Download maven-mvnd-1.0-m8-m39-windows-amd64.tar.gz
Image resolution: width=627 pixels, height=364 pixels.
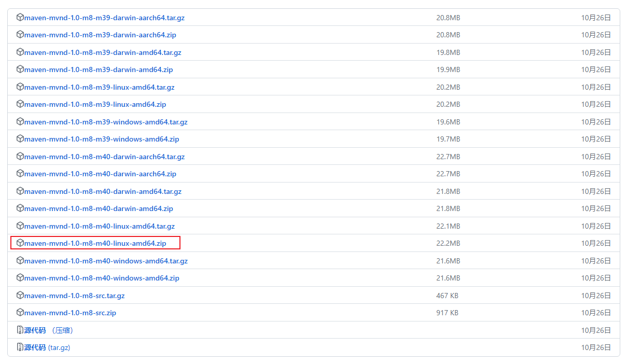106,122
